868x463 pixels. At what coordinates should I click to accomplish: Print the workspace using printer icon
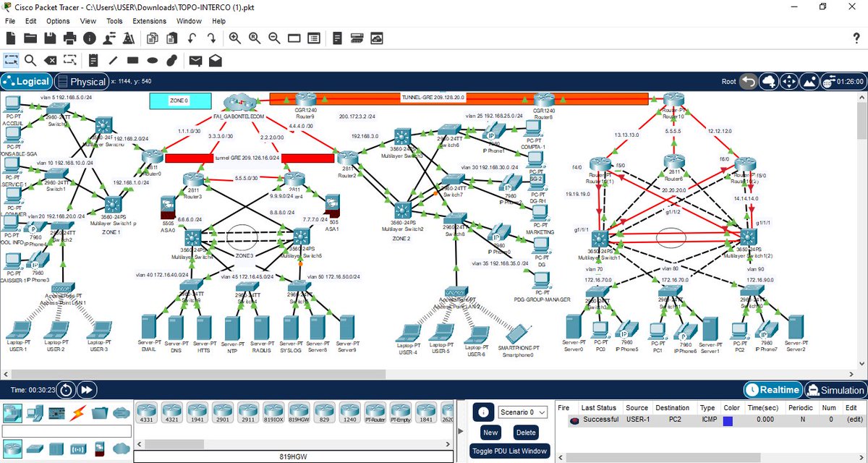[70, 38]
